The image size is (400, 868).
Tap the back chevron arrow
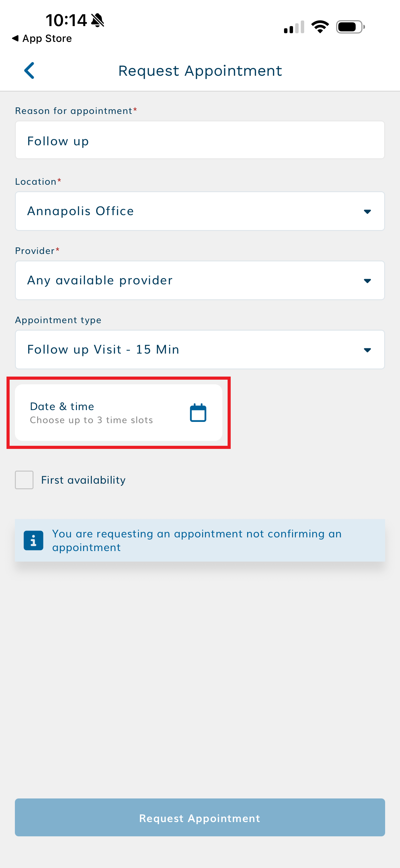[x=29, y=71]
